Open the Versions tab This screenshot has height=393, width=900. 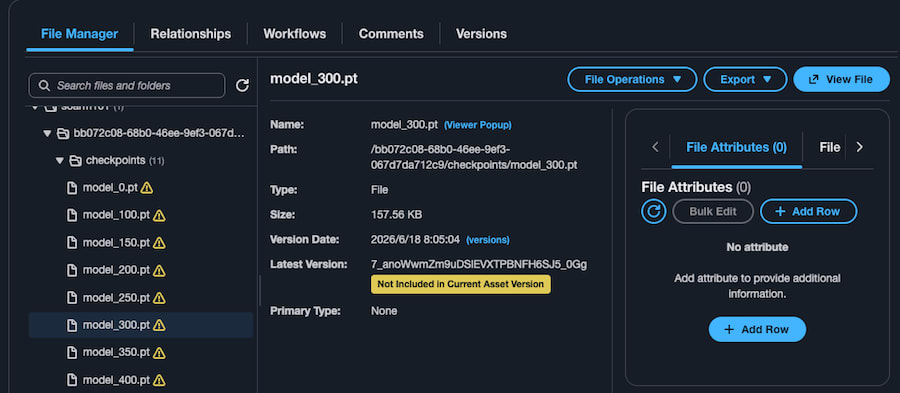click(481, 34)
